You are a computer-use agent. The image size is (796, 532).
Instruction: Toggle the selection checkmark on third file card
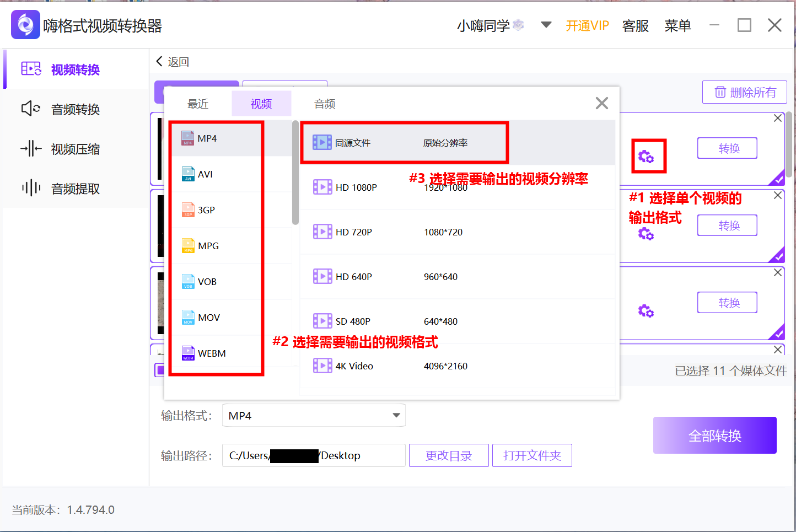[778, 333]
